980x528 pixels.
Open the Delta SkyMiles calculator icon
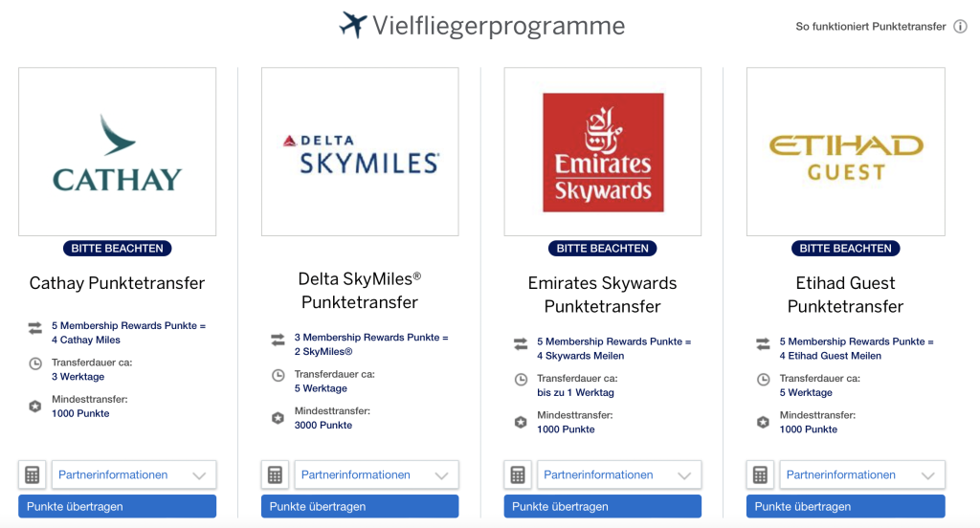275,474
